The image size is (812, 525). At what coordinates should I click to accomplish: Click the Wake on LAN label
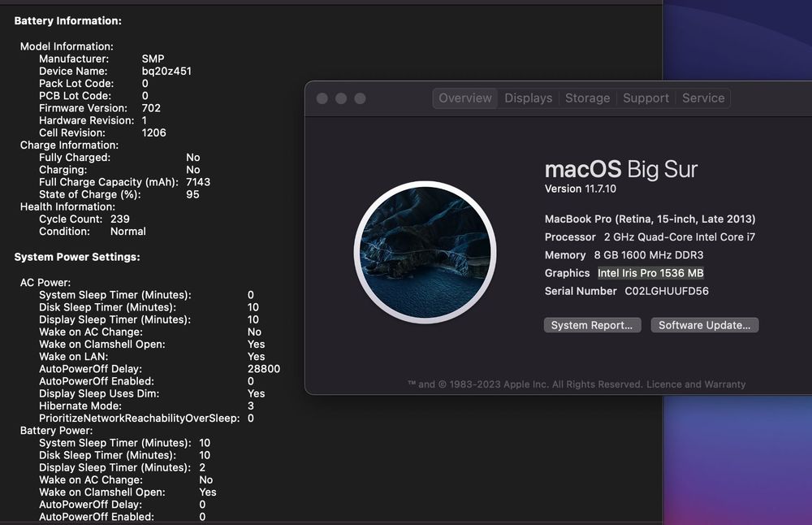[74, 357]
